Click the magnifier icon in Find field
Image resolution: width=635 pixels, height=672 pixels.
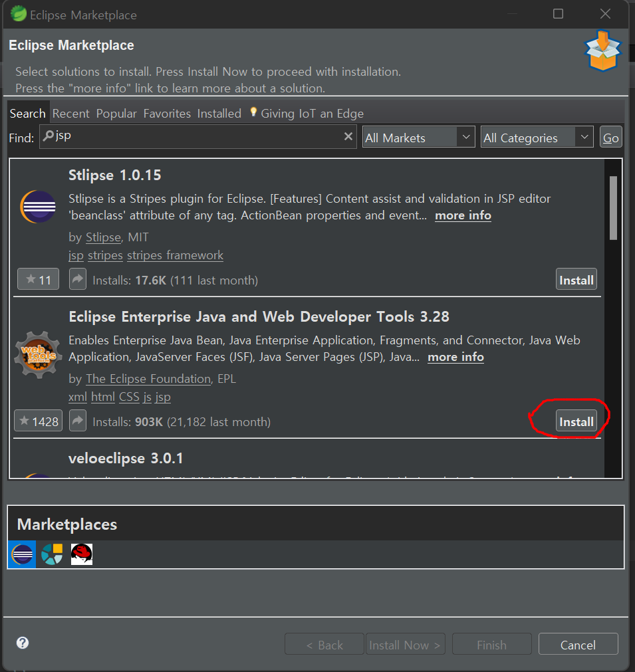pyautogui.click(x=48, y=136)
